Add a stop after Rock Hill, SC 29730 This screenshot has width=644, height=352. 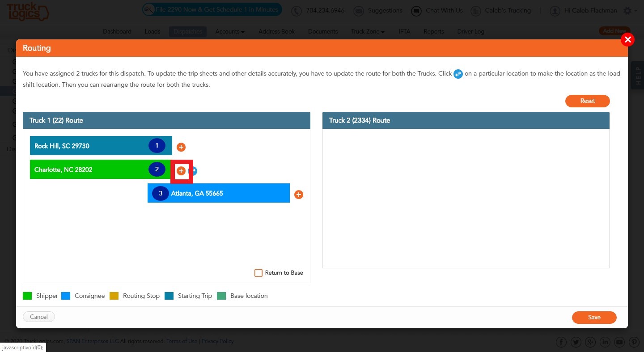click(x=181, y=147)
